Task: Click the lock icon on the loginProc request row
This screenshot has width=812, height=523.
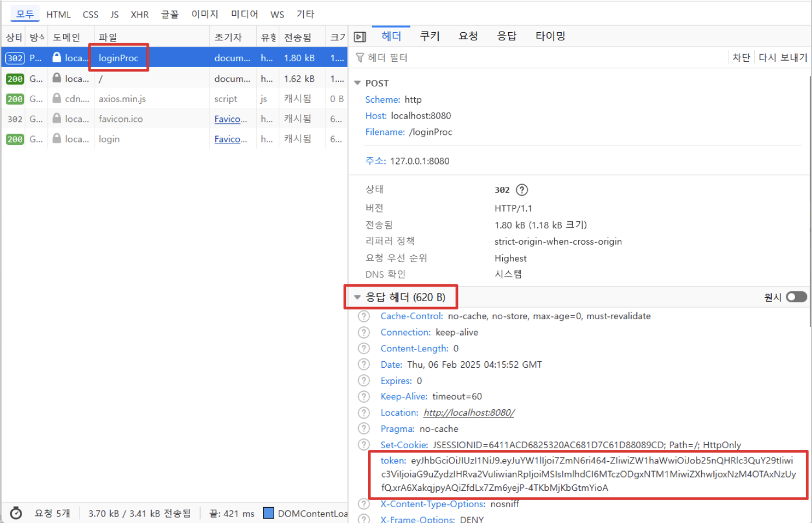Action: pos(58,57)
